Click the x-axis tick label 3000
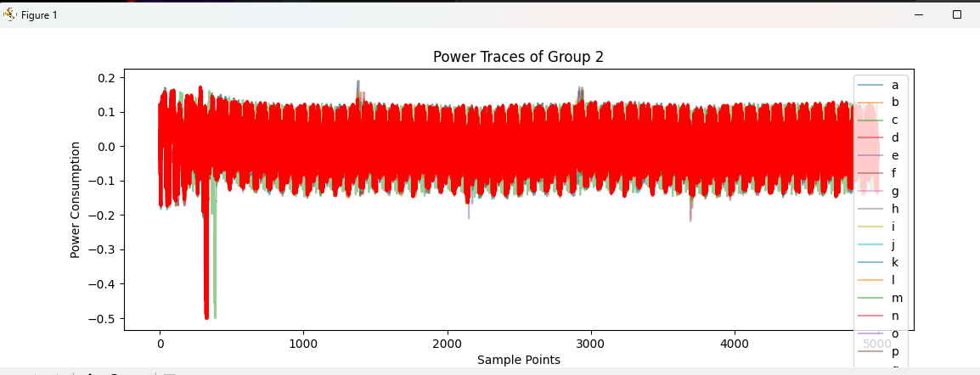 (x=590, y=344)
